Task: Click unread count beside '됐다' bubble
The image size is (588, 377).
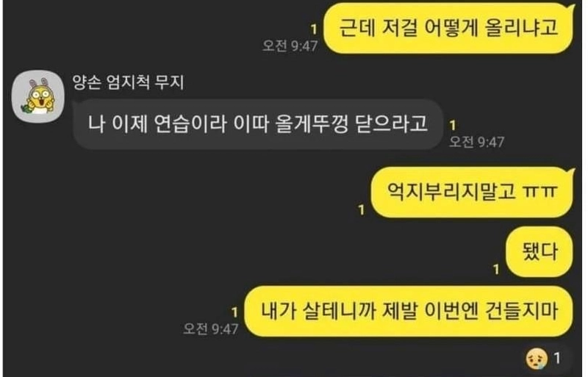Action: (x=496, y=269)
